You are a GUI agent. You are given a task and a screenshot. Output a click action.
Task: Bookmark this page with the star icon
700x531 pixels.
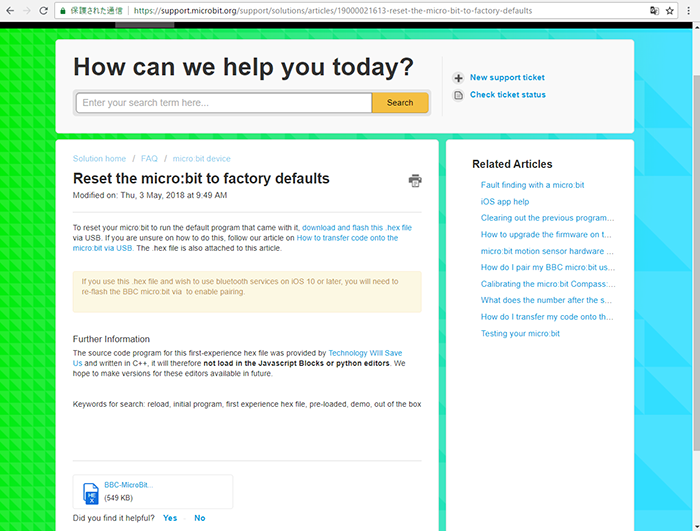670,11
